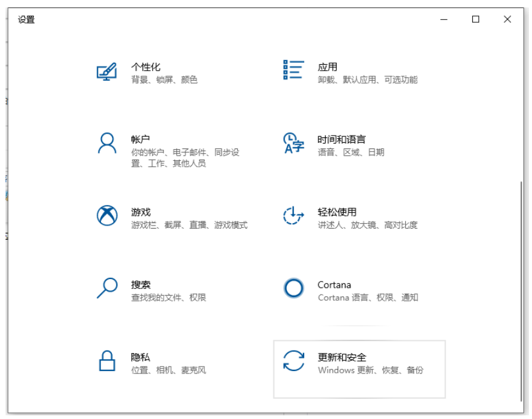The width and height of the screenshot is (532, 419).
Task: Select the 更新和安全 heading
Action: (x=342, y=357)
